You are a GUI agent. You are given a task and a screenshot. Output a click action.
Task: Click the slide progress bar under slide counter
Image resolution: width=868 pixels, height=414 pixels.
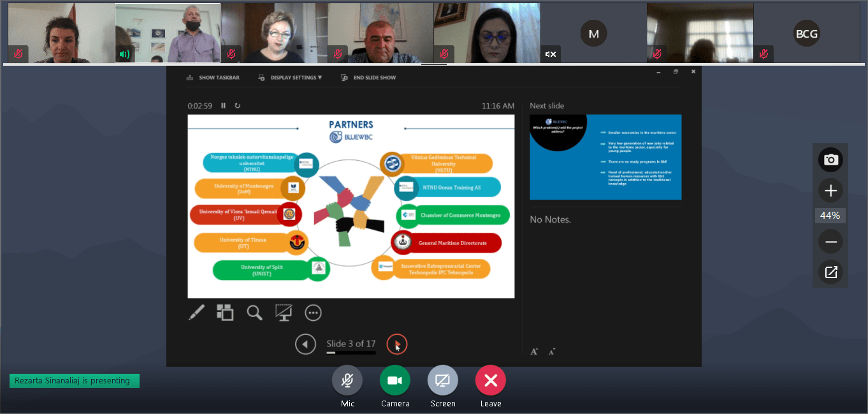[x=351, y=353]
